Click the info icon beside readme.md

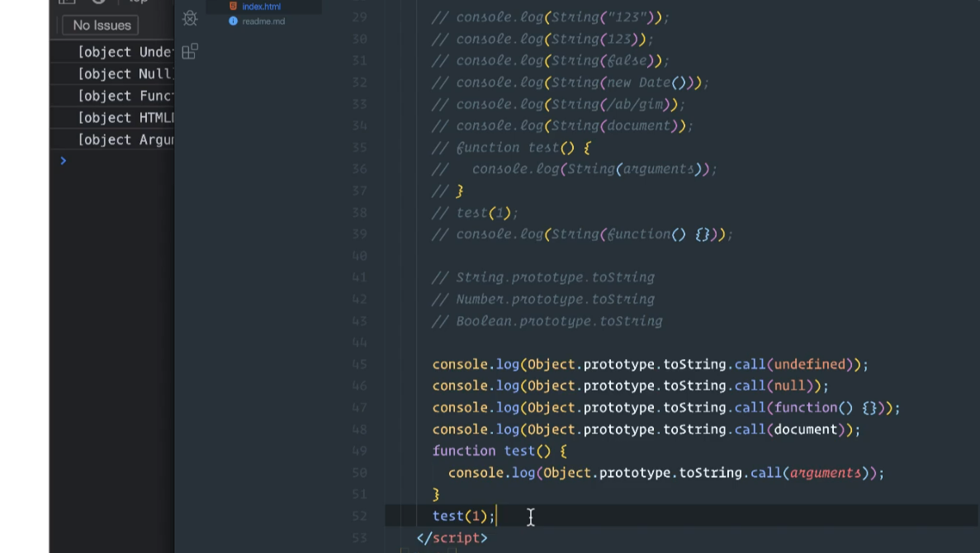point(233,21)
